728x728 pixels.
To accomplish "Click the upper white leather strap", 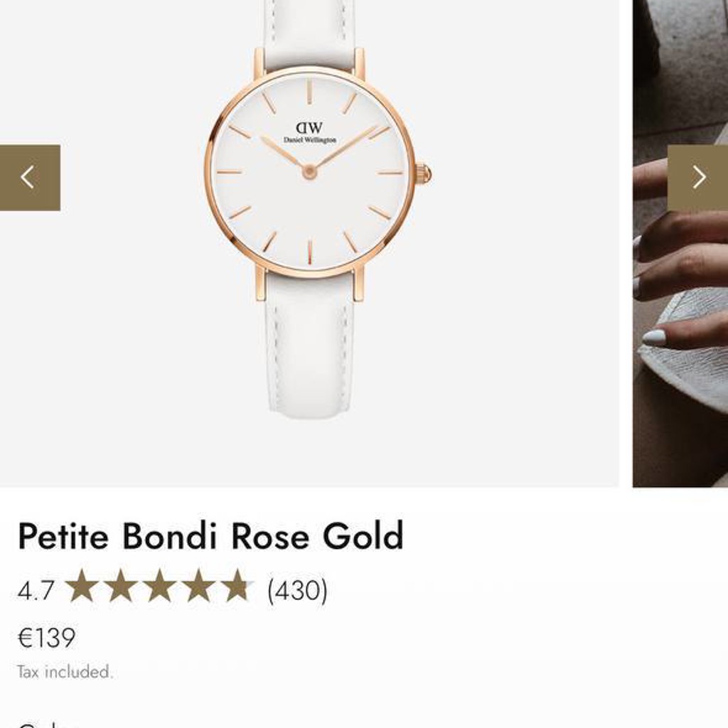I will (x=309, y=33).
